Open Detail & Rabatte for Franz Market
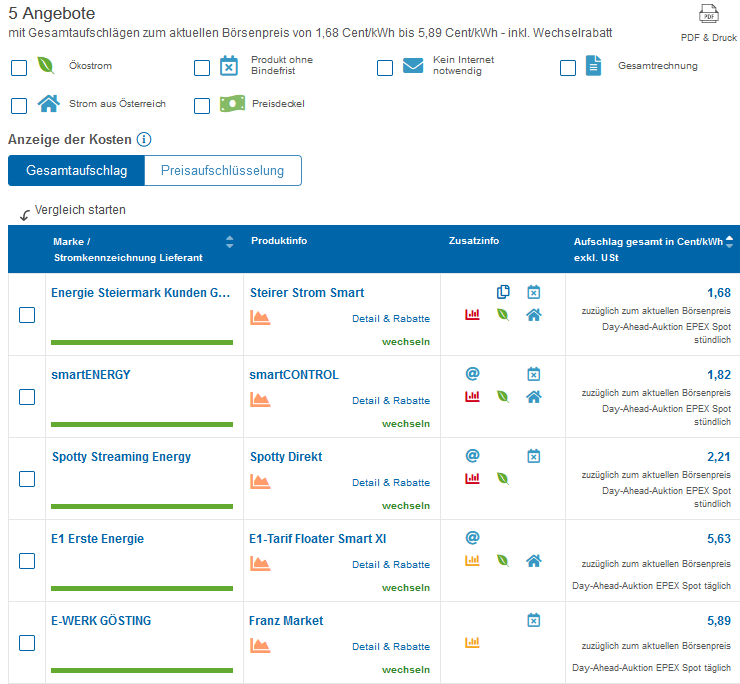Viewport: 740px width, 684px height. click(x=391, y=647)
